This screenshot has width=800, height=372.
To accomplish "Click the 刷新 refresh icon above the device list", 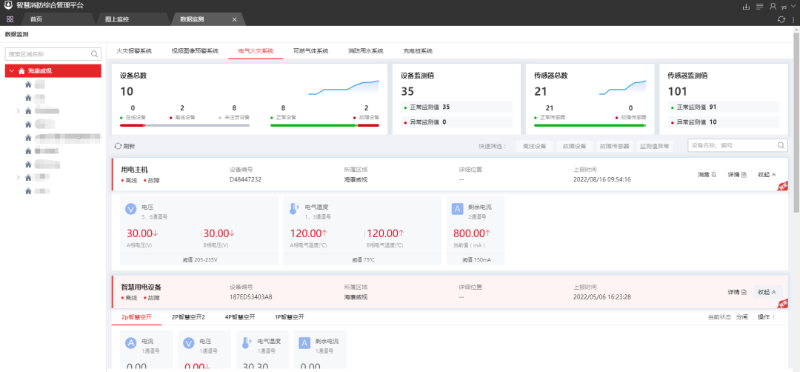I will click(118, 146).
